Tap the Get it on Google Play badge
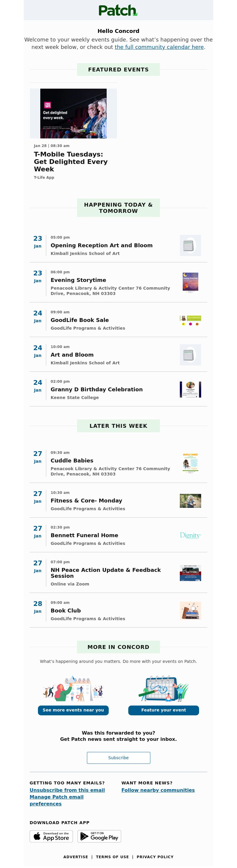This screenshot has height=868, width=237. 99,836
